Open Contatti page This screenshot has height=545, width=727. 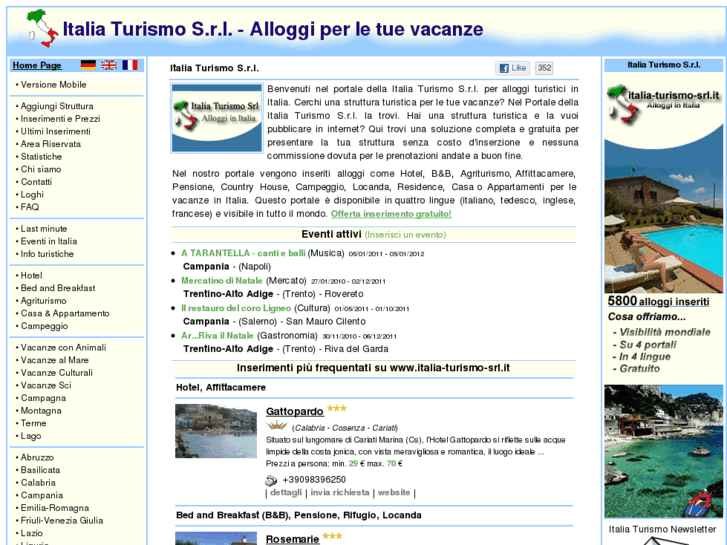pyautogui.click(x=36, y=182)
